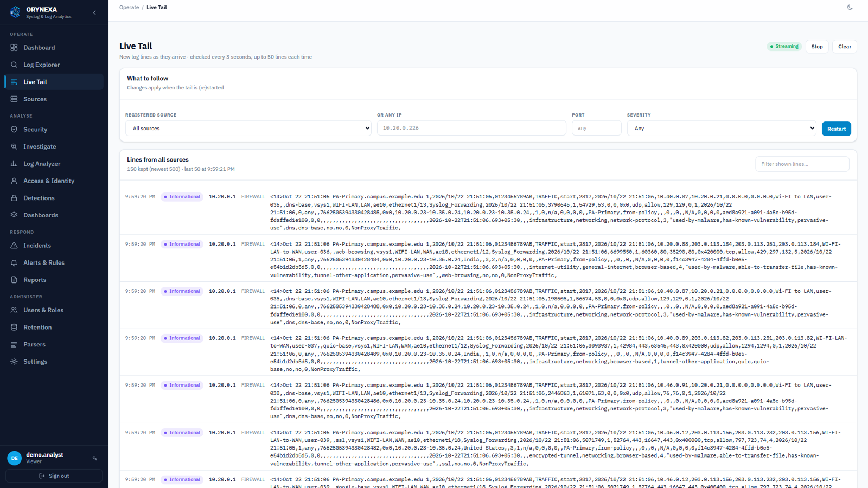The width and height of the screenshot is (868, 488).
Task: Click the Access & Identity person icon
Action: tap(14, 181)
